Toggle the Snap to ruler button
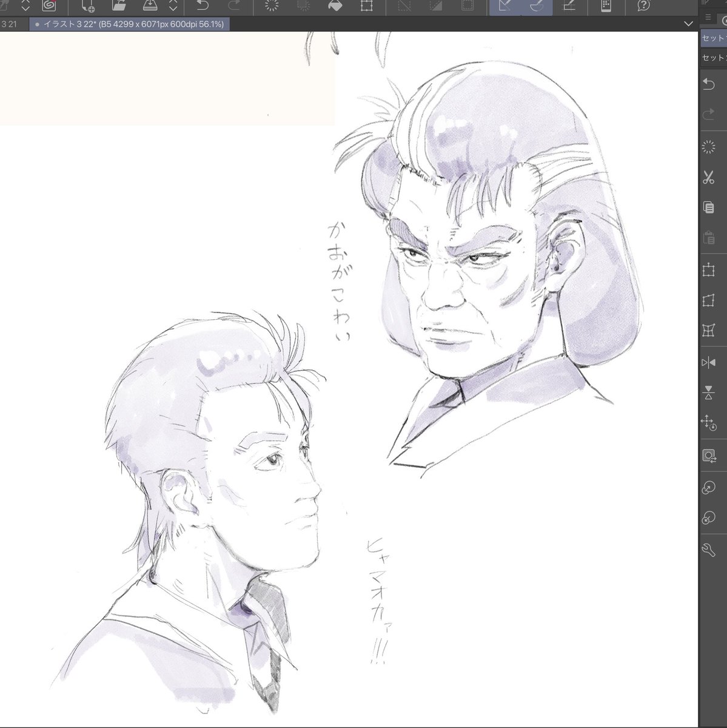Image resolution: width=727 pixels, height=728 pixels. 504,7
